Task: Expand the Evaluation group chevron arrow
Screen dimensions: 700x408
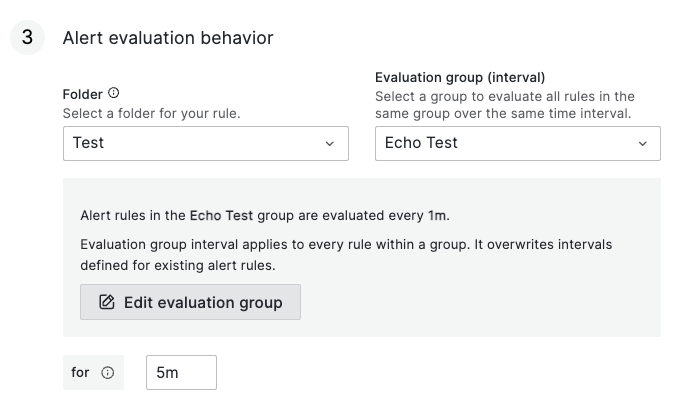Action: tap(642, 144)
